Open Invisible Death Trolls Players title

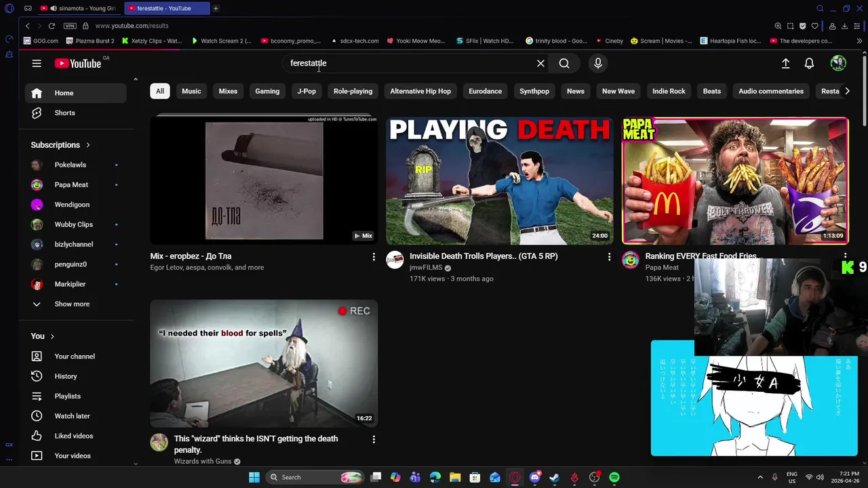coord(484,256)
